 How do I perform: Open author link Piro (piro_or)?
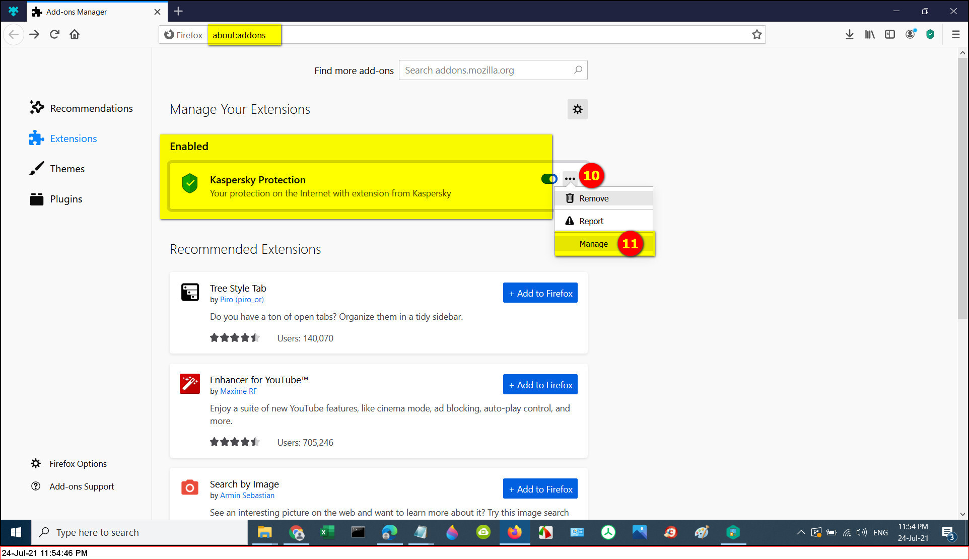coord(242,300)
